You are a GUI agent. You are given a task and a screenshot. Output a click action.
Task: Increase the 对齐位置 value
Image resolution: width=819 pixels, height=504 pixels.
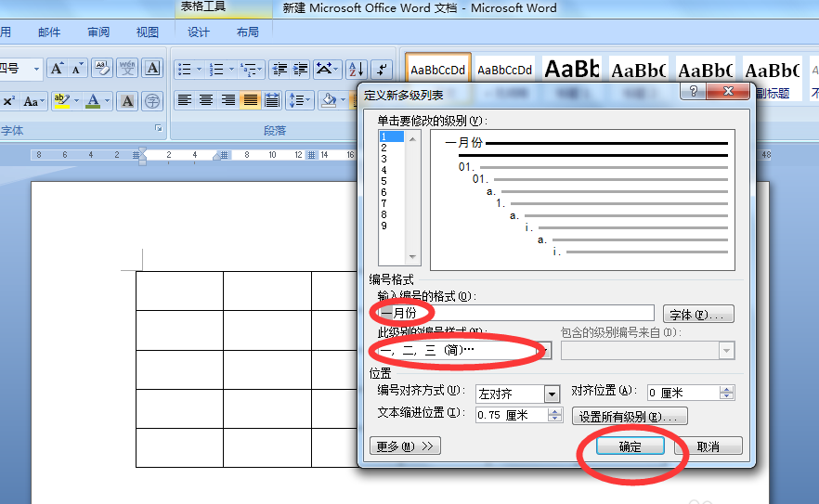point(726,389)
